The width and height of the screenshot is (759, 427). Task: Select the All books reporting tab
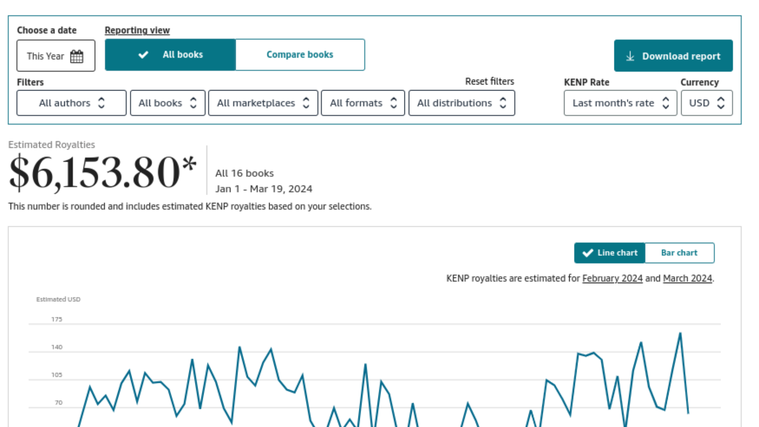(x=171, y=55)
